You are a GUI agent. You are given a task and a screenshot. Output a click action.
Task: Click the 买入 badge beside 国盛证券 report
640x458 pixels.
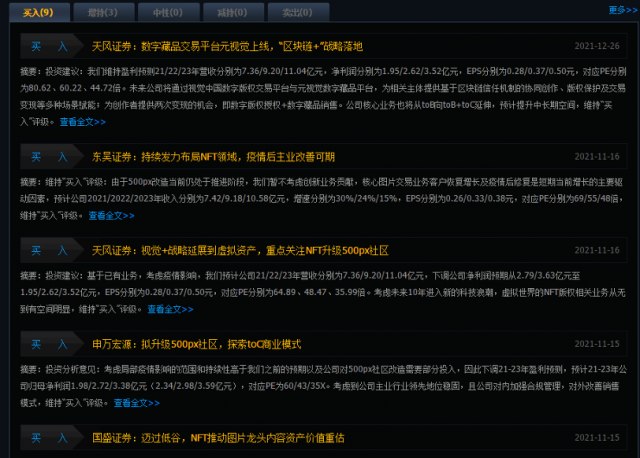point(51,438)
